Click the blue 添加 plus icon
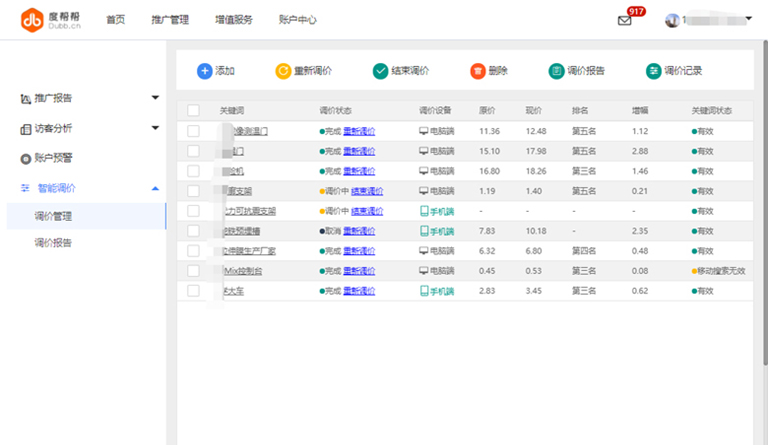768x445 pixels. (x=204, y=71)
